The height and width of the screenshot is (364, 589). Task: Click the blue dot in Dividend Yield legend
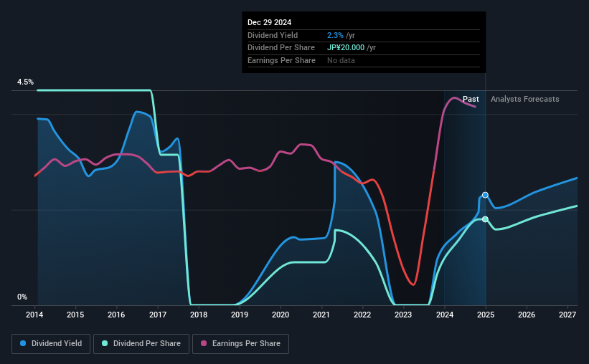(23, 343)
